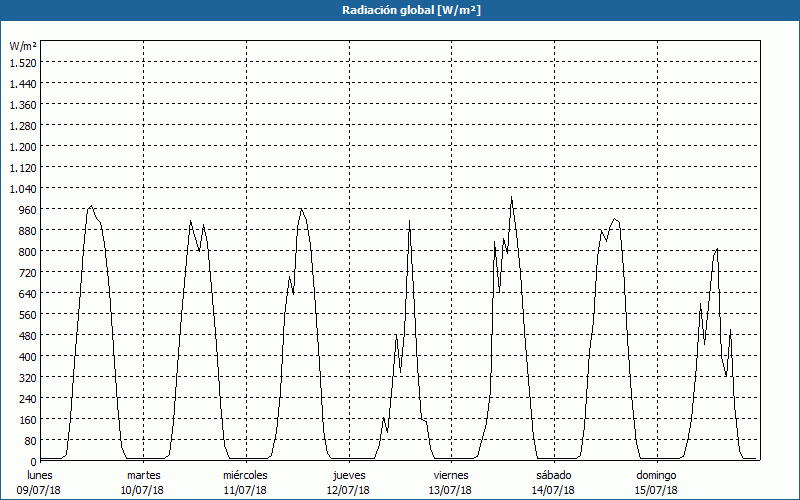The width and height of the screenshot is (800, 500).
Task: Click Monday's radiation curve peak near 960
Action: click(x=91, y=206)
